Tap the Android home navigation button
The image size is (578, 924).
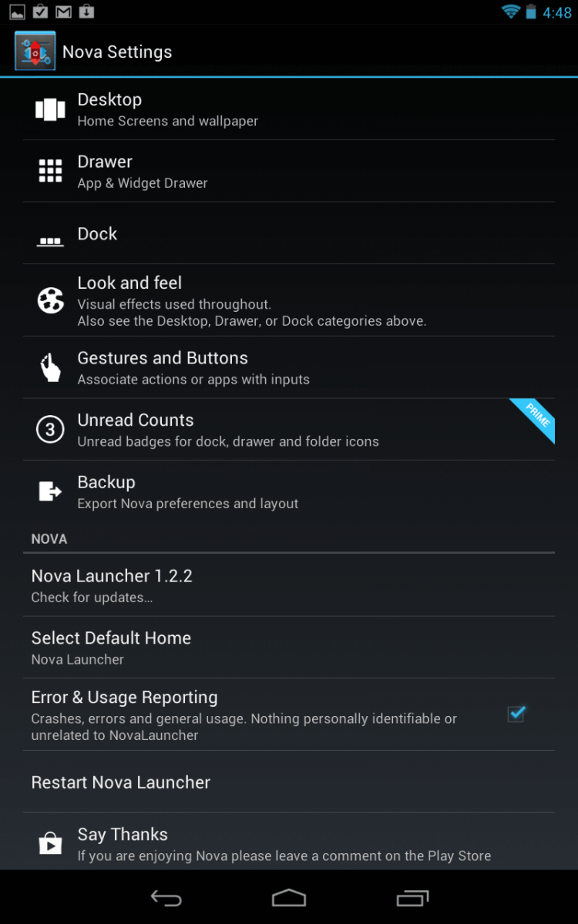[289, 898]
